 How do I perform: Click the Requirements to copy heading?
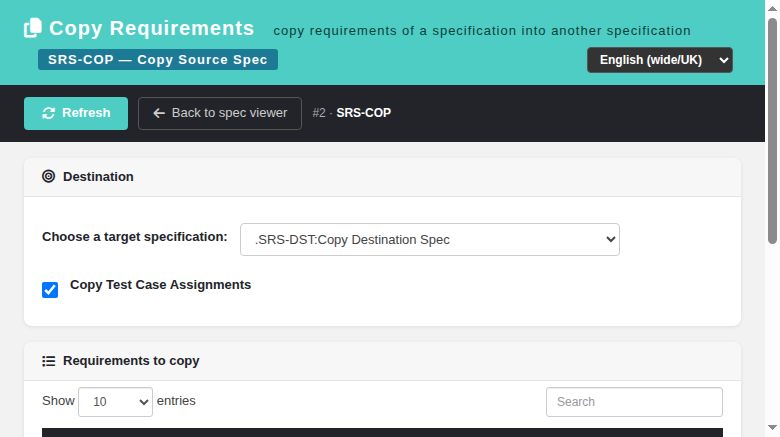(x=131, y=361)
